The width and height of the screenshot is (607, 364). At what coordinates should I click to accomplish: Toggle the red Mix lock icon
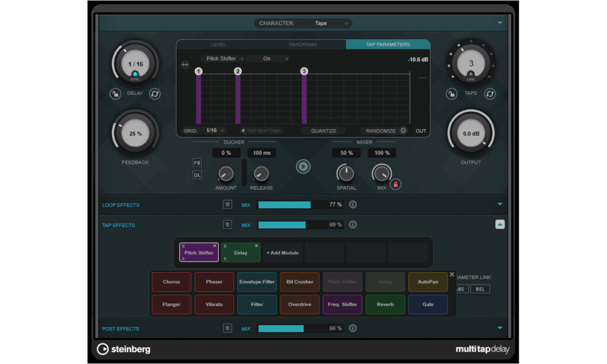pos(395,184)
